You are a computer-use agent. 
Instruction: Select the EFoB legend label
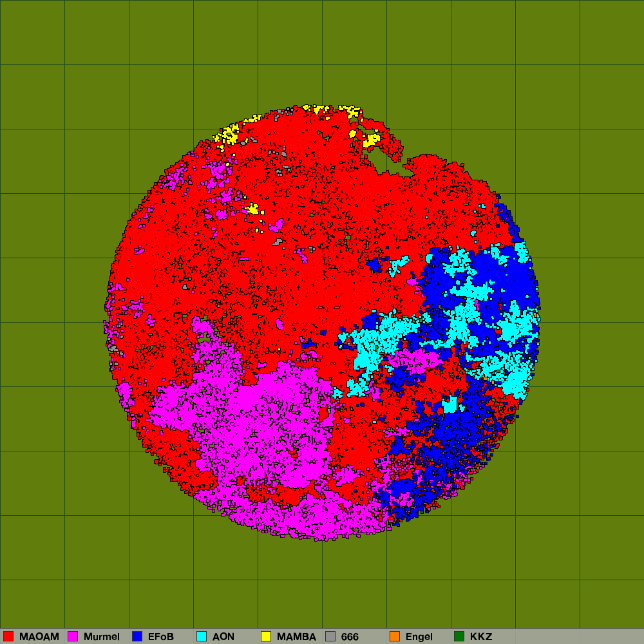pos(161,637)
